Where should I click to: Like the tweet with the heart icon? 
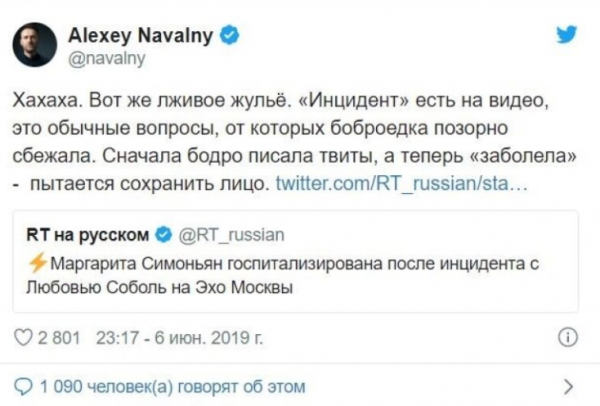28,336
